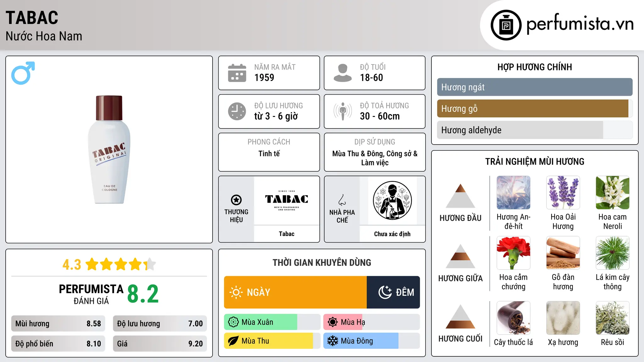Click the Chưa xác định perfumer label
Image resolution: width=644 pixels, height=362 pixels.
click(392, 234)
